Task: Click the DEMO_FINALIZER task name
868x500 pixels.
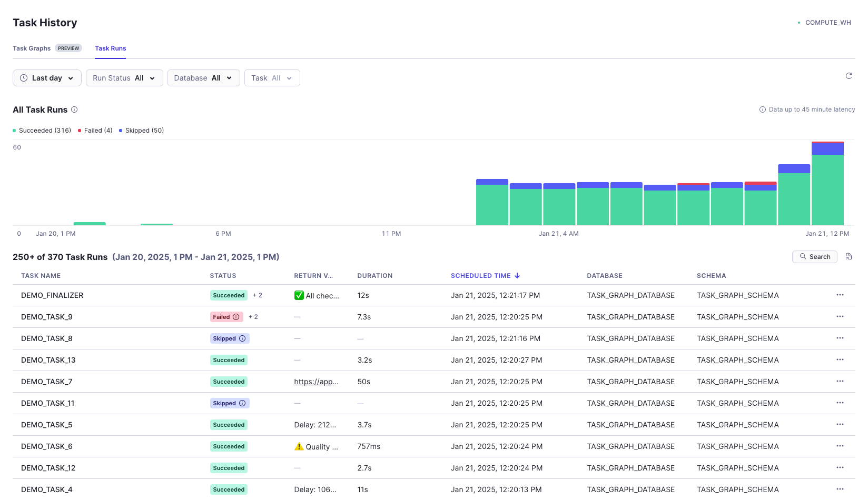Action: [52, 295]
